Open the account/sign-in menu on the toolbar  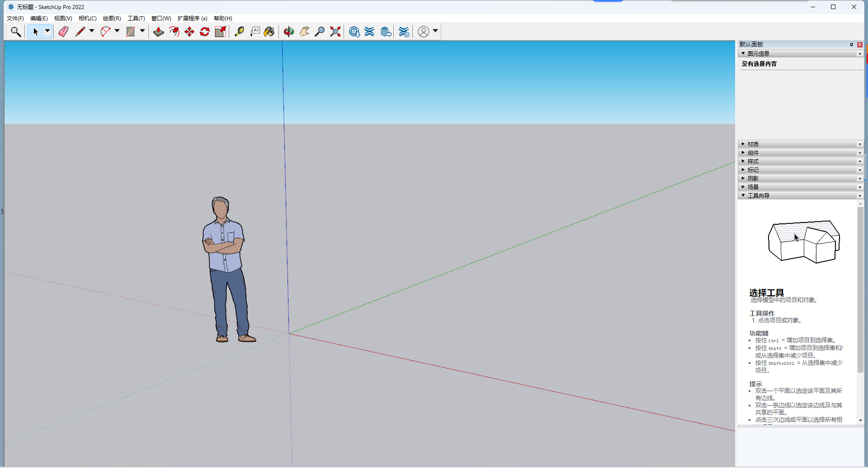tap(424, 32)
